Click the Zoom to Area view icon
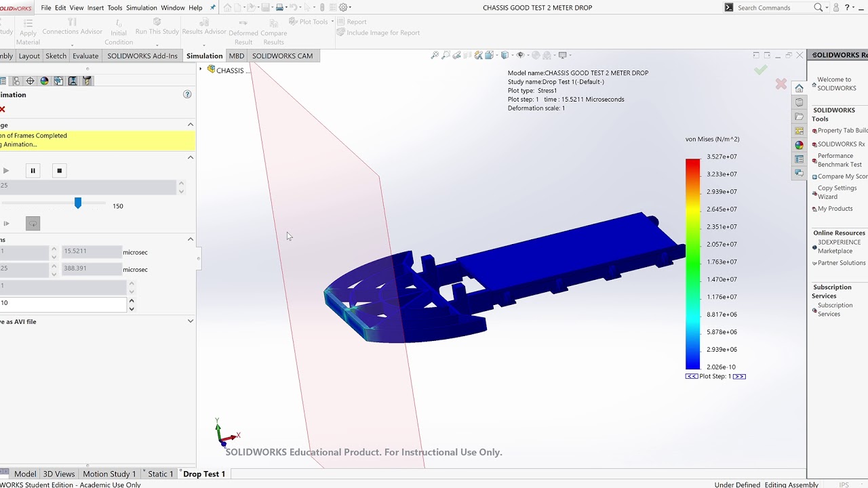This screenshot has width=868, height=488. [446, 56]
